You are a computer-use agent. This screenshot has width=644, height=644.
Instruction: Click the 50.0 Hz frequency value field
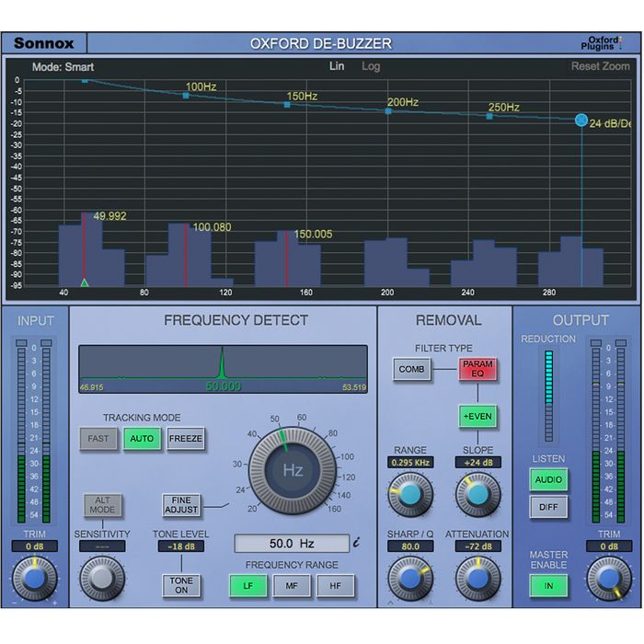(291, 544)
